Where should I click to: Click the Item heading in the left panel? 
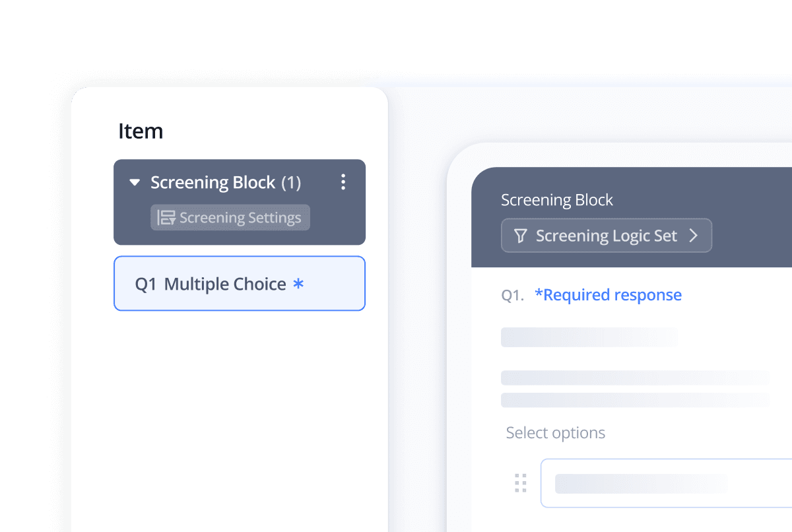tap(141, 131)
